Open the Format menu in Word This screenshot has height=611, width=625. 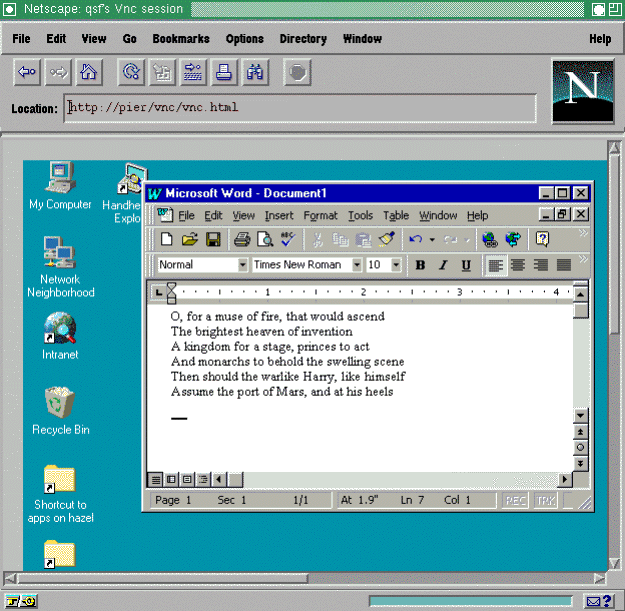320,215
